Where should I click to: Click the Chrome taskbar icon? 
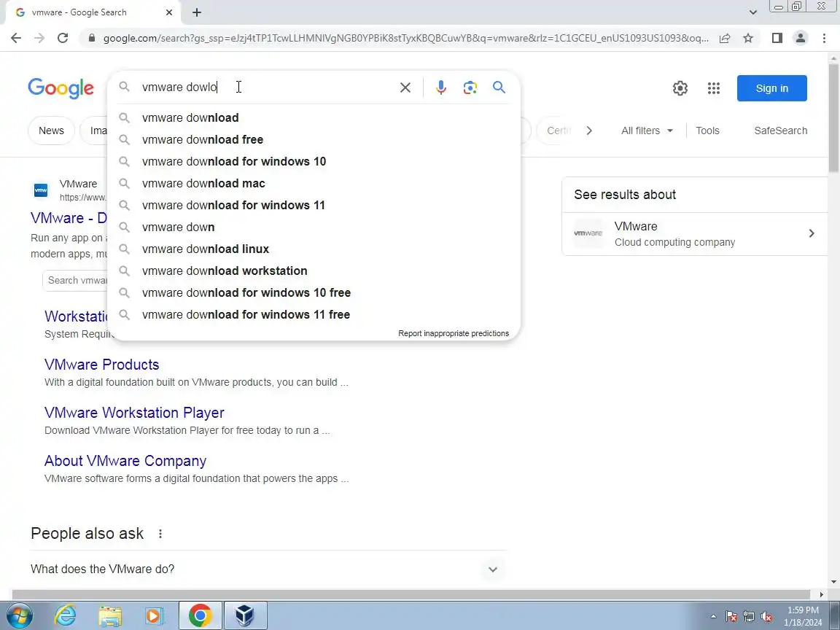point(200,615)
